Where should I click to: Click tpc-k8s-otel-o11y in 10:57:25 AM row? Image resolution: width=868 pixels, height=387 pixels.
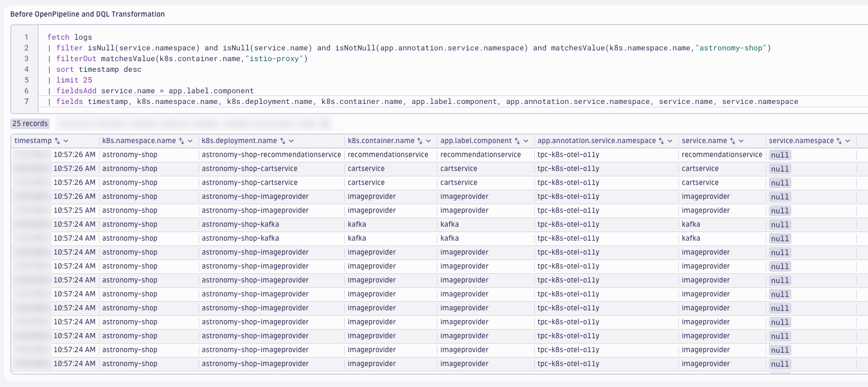click(568, 210)
